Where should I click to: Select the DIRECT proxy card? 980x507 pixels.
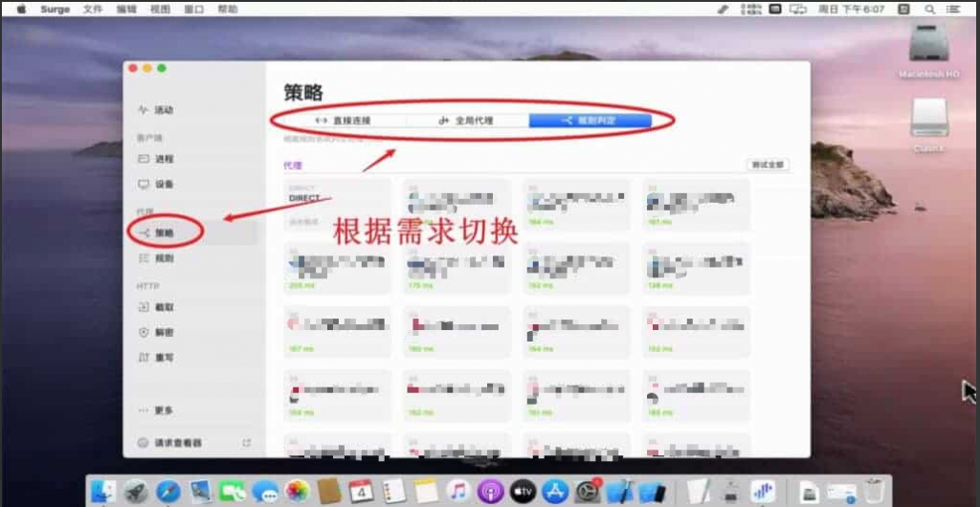[x=337, y=204]
